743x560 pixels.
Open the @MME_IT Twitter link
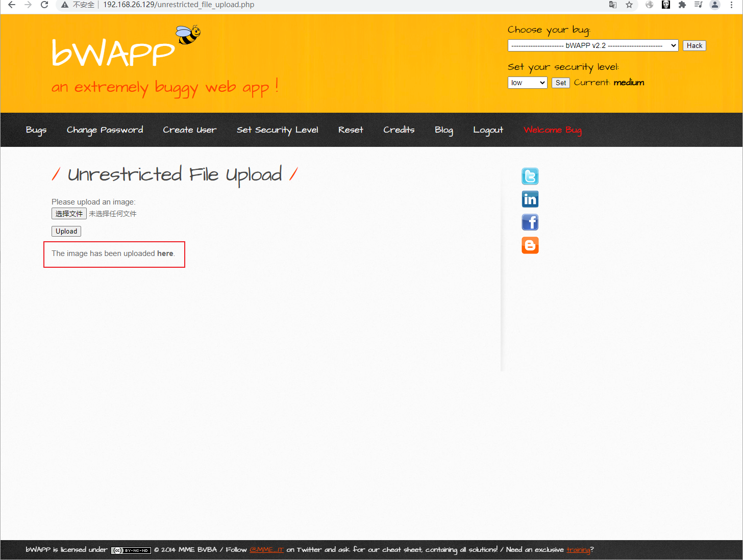point(266,550)
